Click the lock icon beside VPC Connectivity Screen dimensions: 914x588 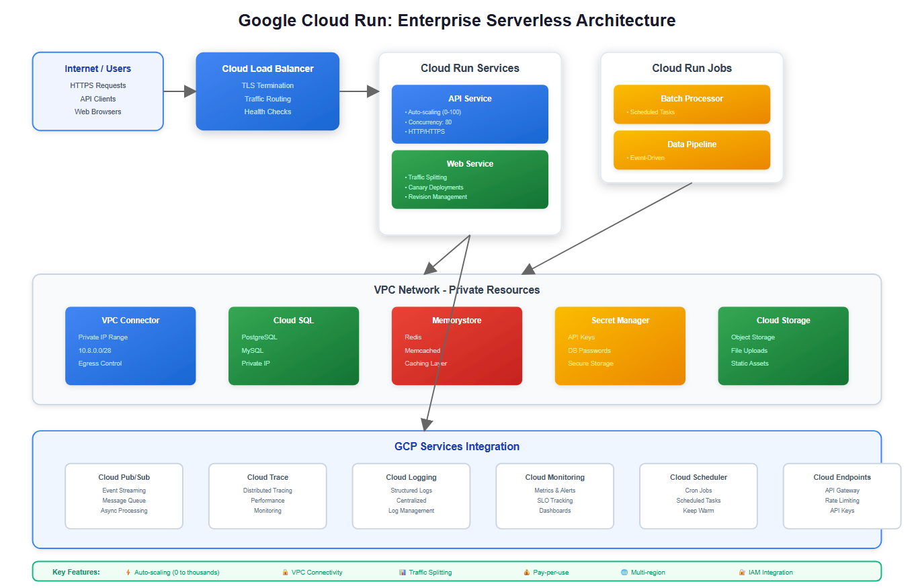click(x=285, y=573)
